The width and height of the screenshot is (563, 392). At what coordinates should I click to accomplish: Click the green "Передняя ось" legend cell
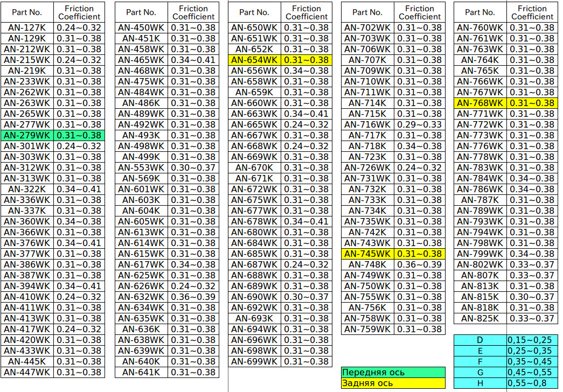pos(393,372)
